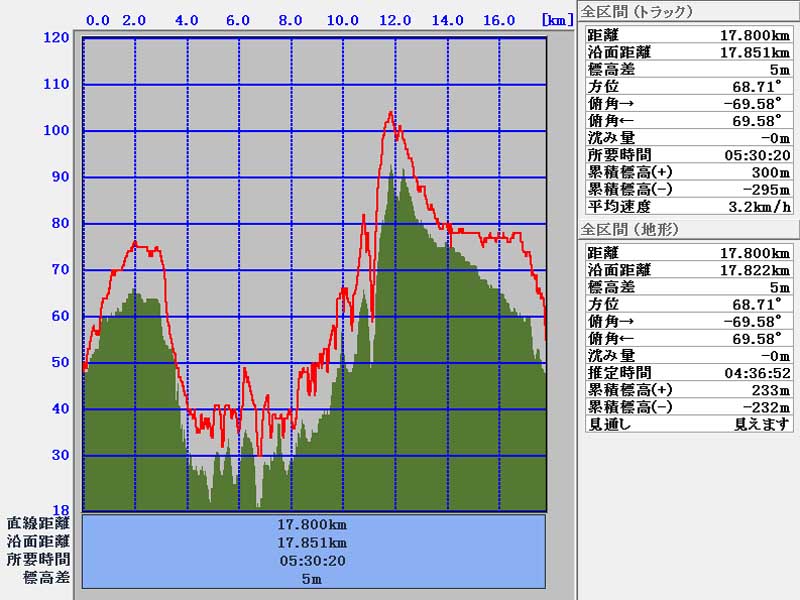The height and width of the screenshot is (600, 800).
Task: Click the 方位 68.71° row in track panel
Action: 686,87
